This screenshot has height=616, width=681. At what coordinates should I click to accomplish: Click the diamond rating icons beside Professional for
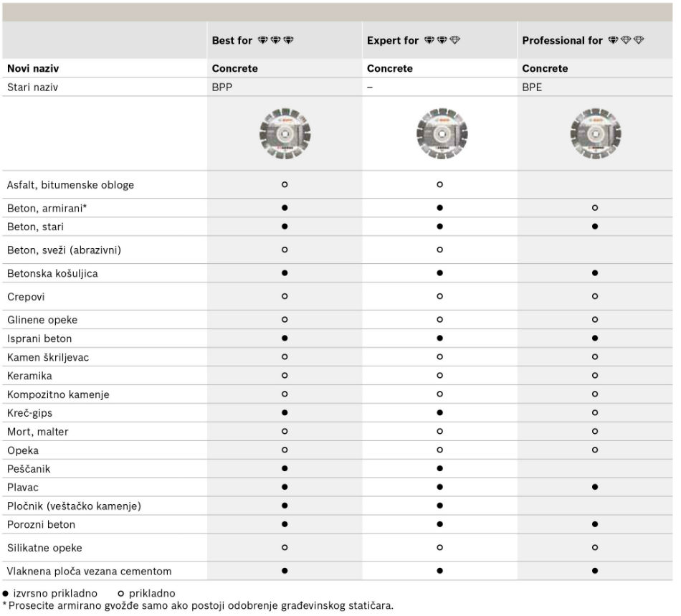click(x=626, y=40)
